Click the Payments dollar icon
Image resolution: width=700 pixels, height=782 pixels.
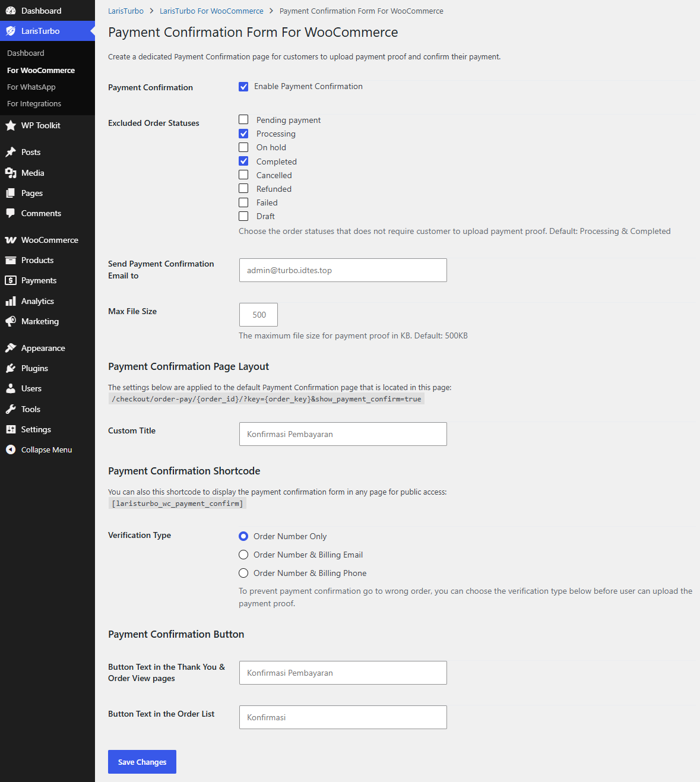(11, 280)
